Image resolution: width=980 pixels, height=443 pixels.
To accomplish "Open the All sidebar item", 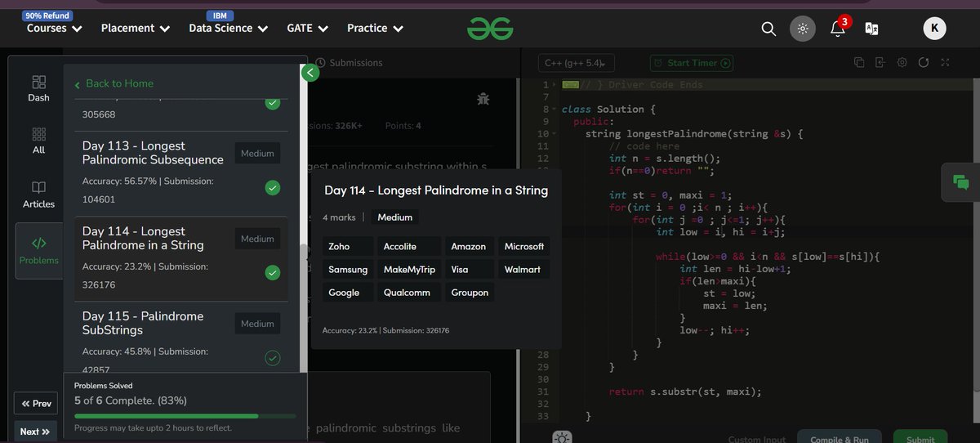I will pyautogui.click(x=38, y=141).
